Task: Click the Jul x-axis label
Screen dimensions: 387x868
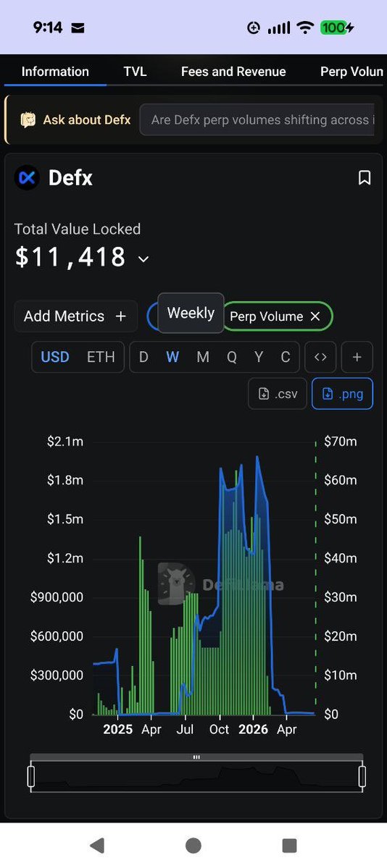Action: tap(185, 729)
